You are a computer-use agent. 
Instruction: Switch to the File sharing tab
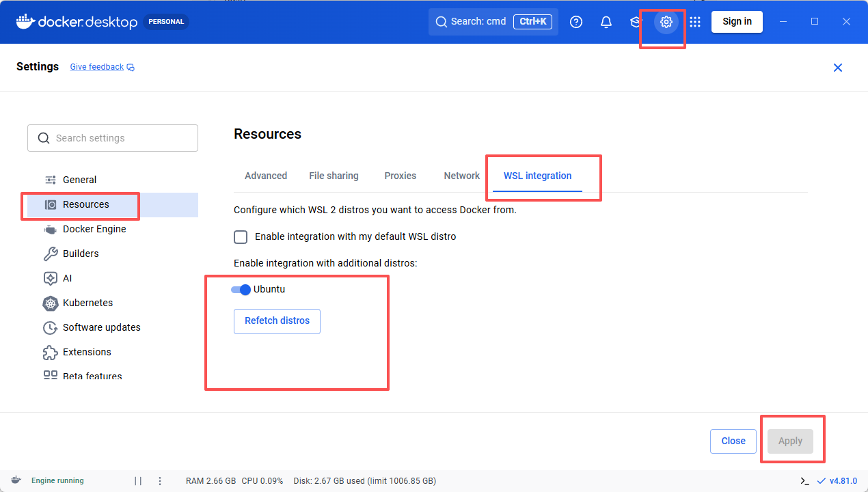pos(334,176)
